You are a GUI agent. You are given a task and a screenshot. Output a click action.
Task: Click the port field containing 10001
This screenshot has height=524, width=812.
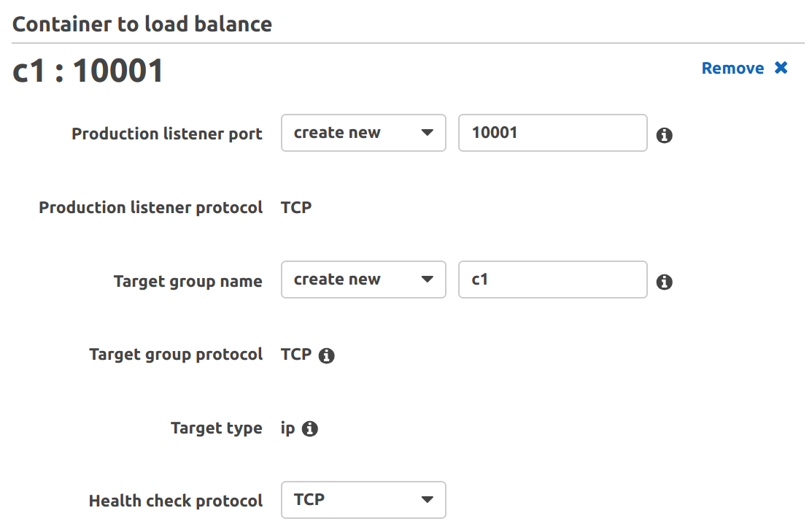coord(552,133)
